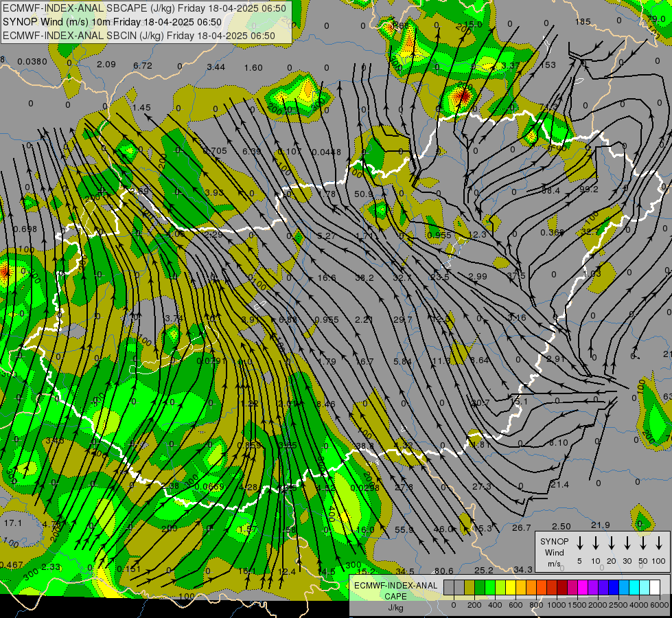Viewport: 672px width, 618px height.
Task: Click map value 5.84
Action: (x=402, y=362)
